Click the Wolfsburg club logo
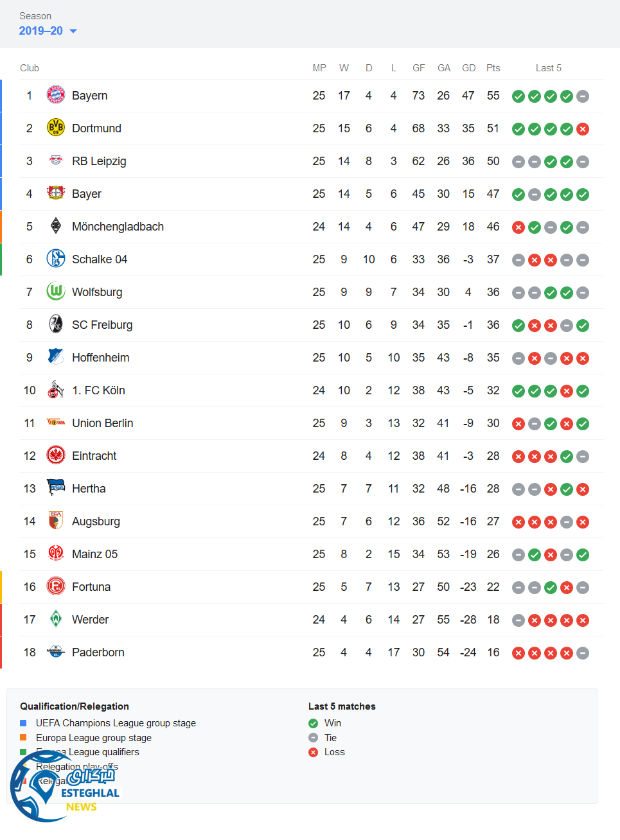The height and width of the screenshot is (840, 620). (x=56, y=292)
